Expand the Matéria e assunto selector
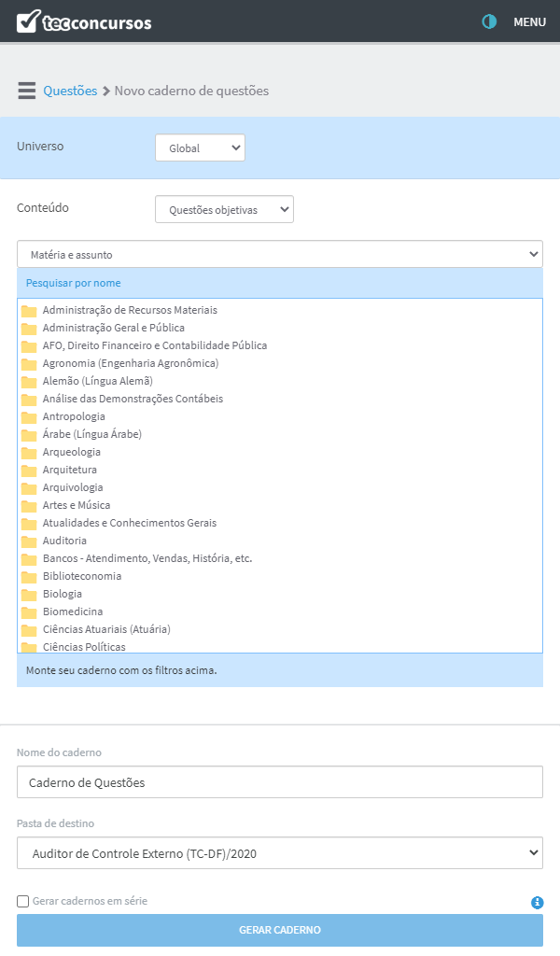The width and height of the screenshot is (560, 956). pyautogui.click(x=280, y=254)
